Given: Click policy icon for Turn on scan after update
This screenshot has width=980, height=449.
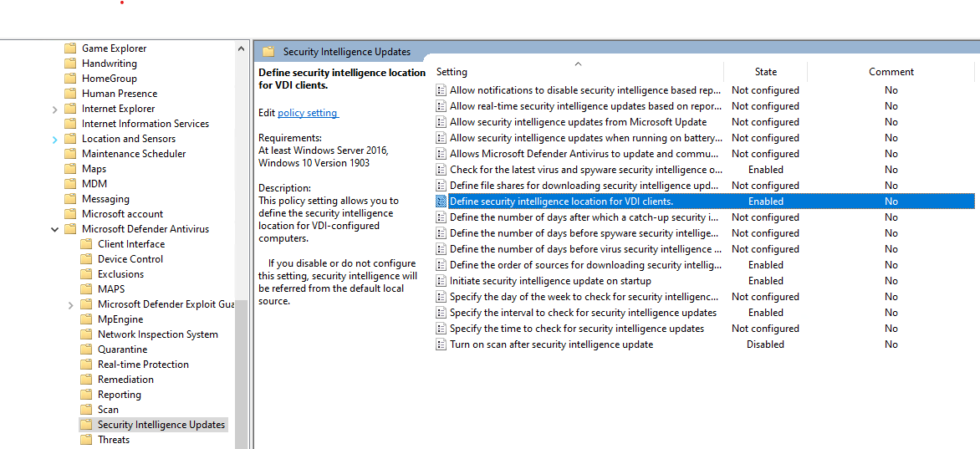Looking at the screenshot, I should pos(442,344).
